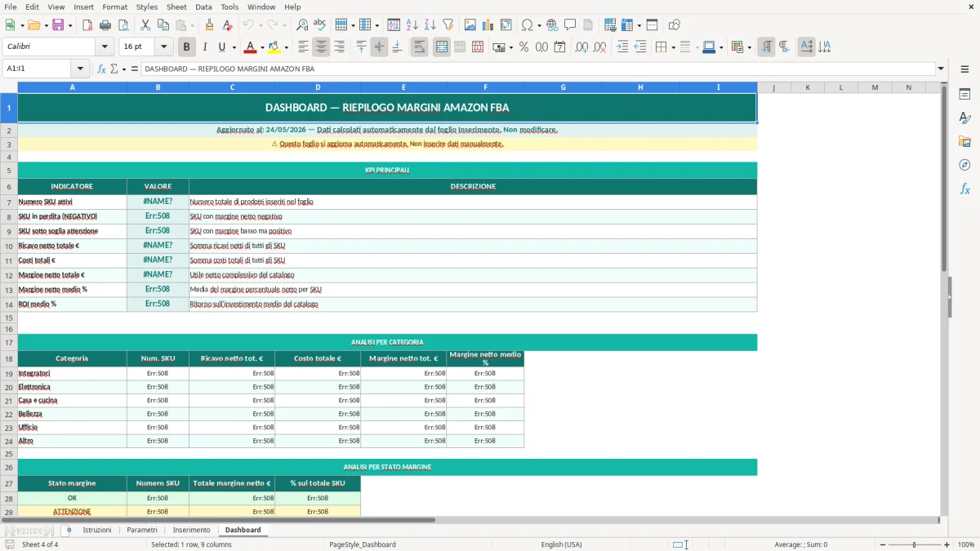
Task: Open the sidebar Gallery panel
Action: pos(964,142)
